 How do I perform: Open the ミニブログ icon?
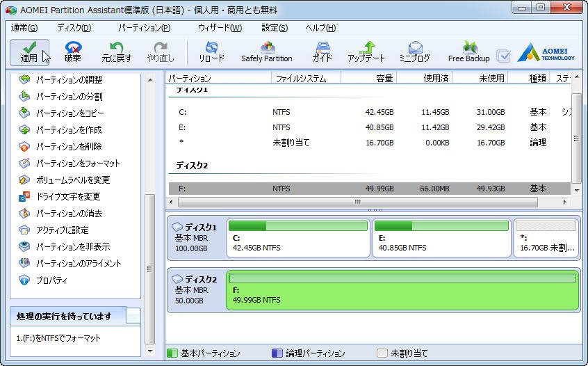[414, 52]
